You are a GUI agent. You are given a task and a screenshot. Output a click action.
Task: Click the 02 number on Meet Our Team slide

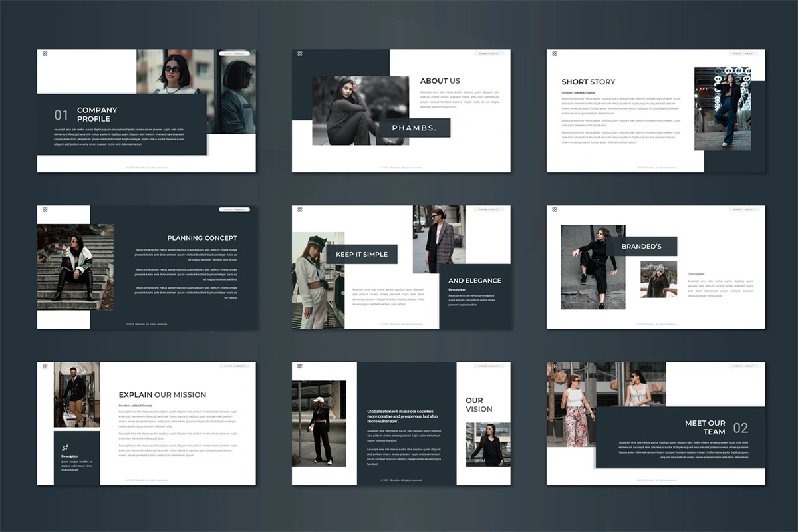click(x=740, y=428)
